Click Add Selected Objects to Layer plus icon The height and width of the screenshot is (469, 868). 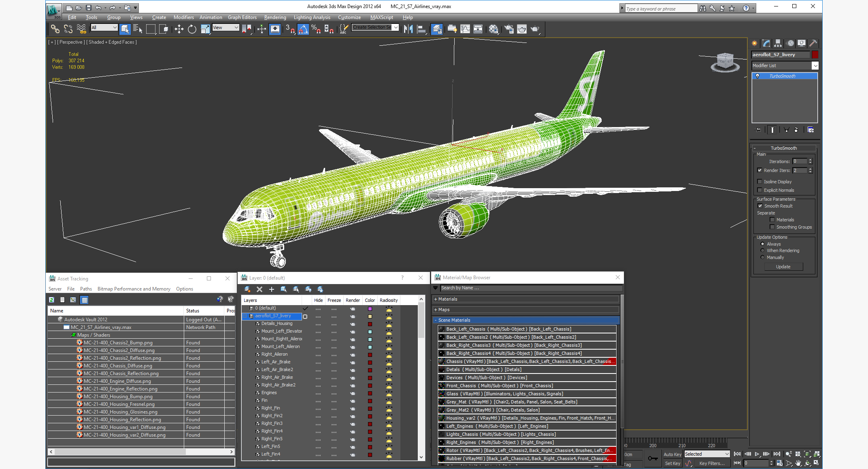[x=272, y=289]
